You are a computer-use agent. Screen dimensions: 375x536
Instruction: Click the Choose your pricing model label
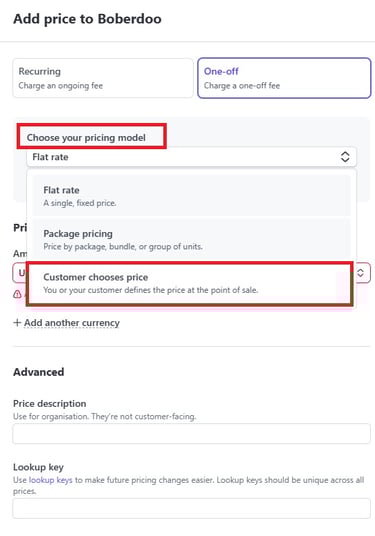86,137
